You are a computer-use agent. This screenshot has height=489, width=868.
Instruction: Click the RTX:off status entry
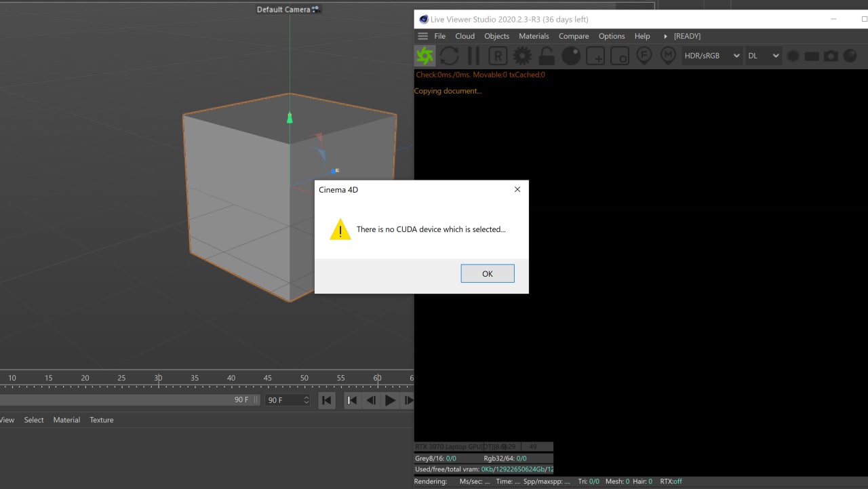(x=671, y=482)
